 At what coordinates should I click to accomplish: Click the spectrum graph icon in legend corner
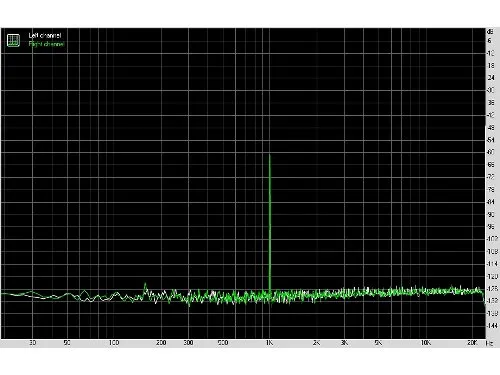point(13,40)
